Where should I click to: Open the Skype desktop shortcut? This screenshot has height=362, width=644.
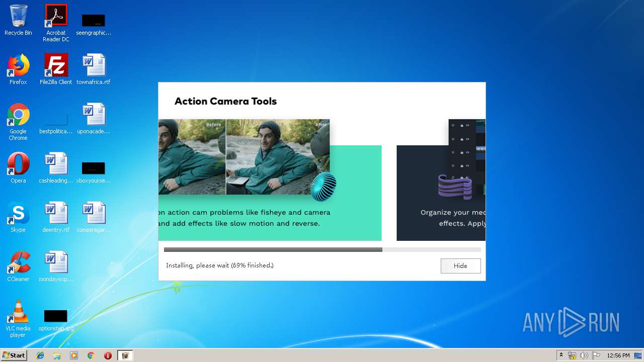pos(18,217)
